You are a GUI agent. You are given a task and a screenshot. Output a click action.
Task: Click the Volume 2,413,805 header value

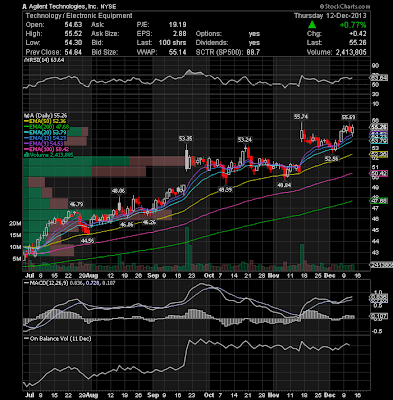click(x=350, y=52)
